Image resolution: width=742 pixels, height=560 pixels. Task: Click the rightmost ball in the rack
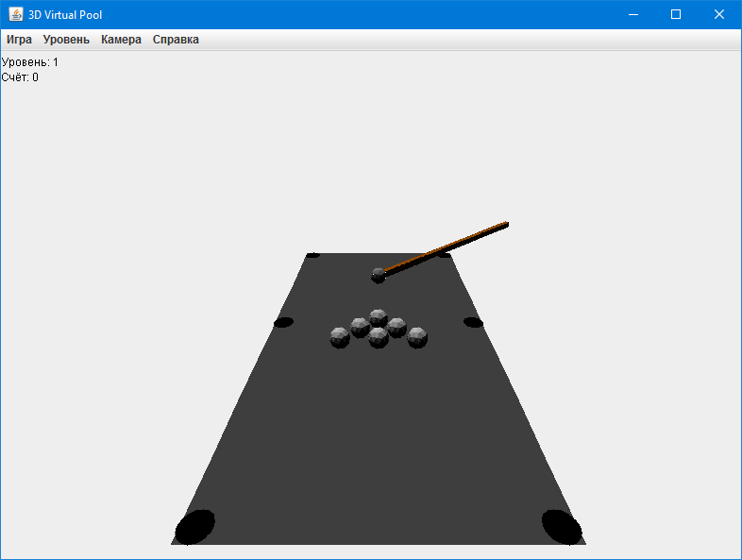point(417,337)
